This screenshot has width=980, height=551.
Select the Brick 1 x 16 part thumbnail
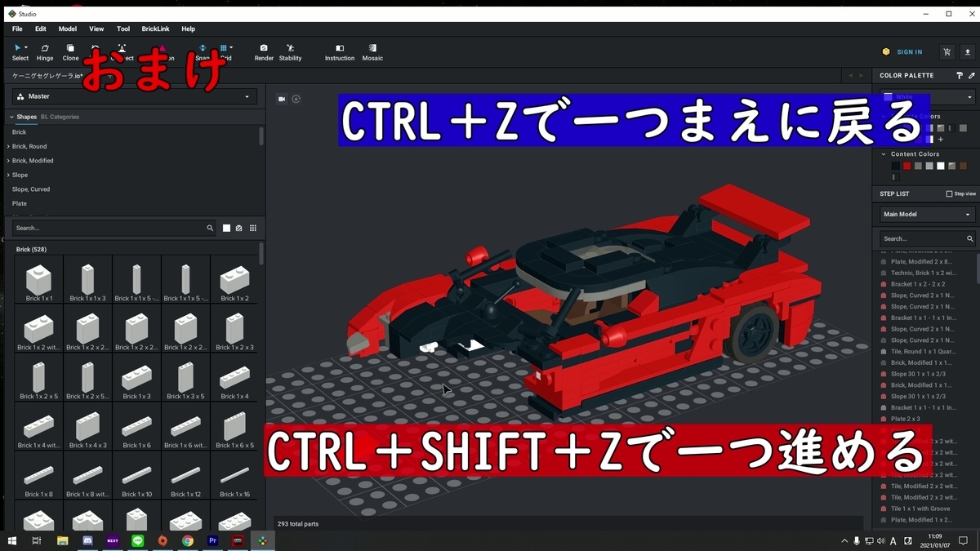click(234, 476)
